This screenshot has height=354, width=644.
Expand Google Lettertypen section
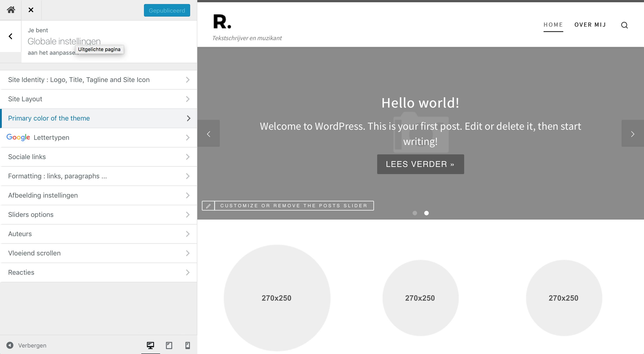[98, 137]
